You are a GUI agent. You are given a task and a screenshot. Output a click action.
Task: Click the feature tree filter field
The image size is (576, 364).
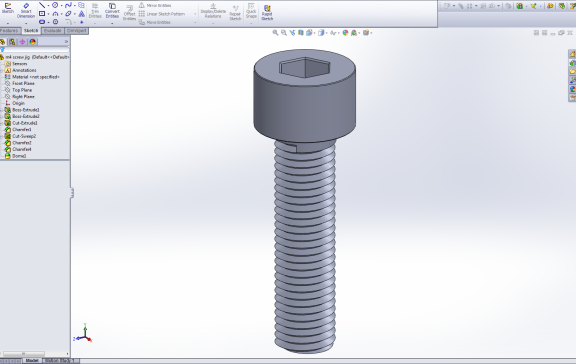pos(36,50)
